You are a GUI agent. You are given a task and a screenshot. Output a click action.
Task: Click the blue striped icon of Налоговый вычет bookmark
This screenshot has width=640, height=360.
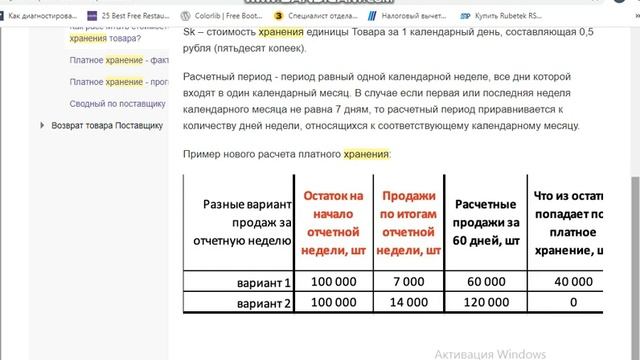(372, 16)
